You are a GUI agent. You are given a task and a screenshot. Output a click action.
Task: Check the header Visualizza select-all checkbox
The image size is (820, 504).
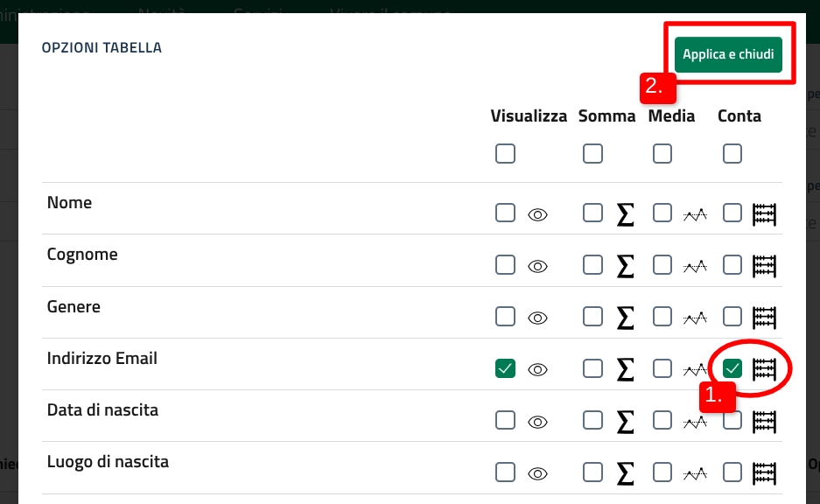[x=505, y=154]
